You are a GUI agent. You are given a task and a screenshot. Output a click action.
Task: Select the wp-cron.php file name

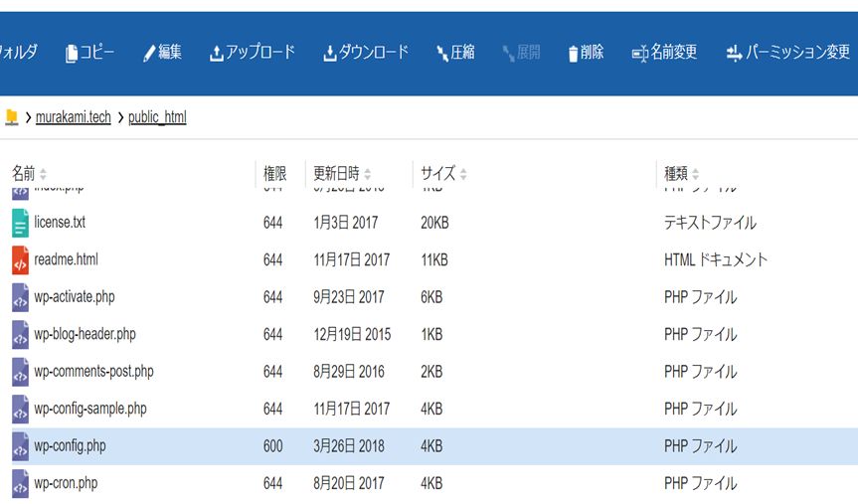click(66, 483)
